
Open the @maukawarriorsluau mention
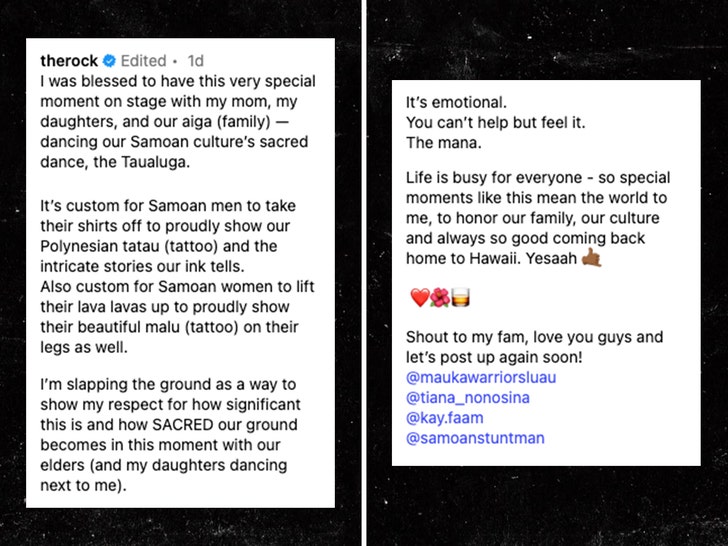point(481,378)
